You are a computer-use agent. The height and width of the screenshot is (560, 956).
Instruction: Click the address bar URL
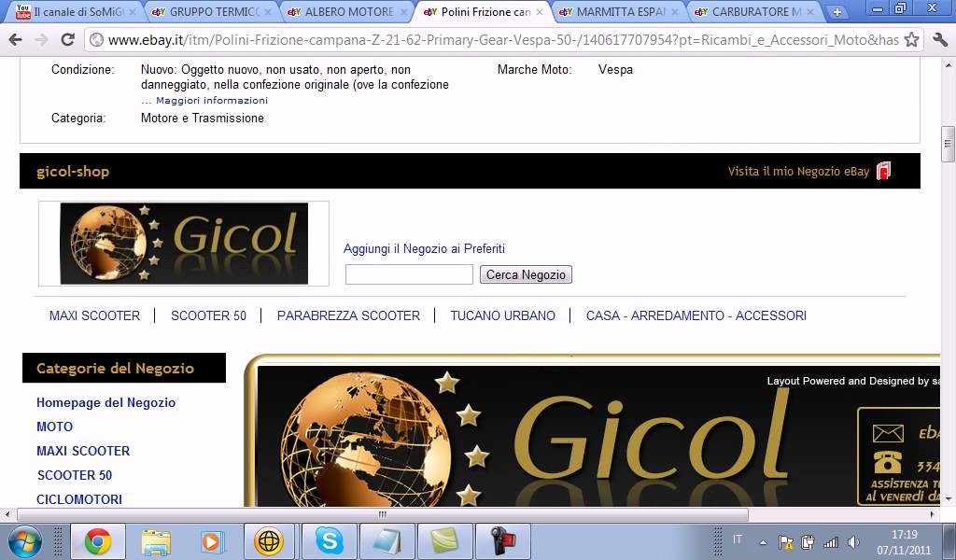tap(503, 40)
